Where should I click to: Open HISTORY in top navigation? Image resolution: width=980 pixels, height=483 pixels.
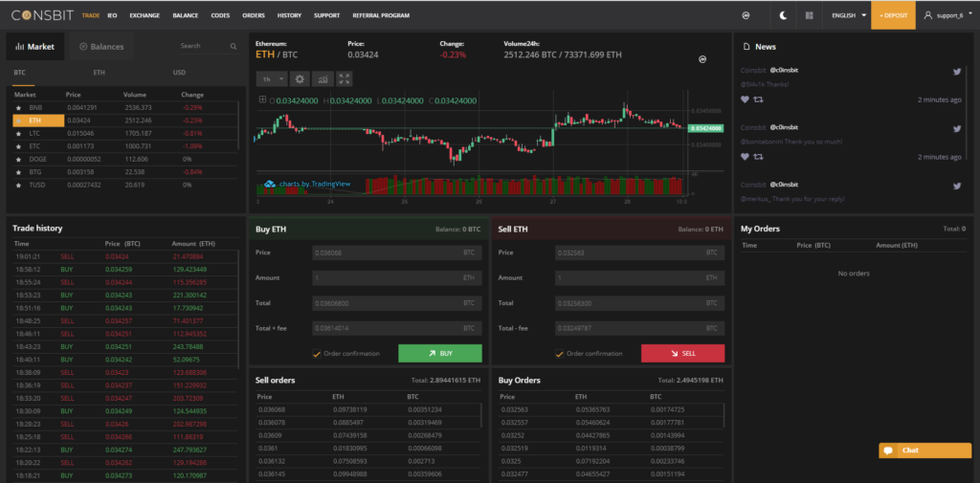coord(289,15)
